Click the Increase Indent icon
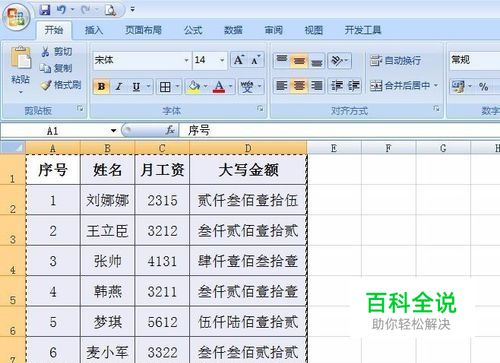Screen dimensions: 500x363 [353, 86]
